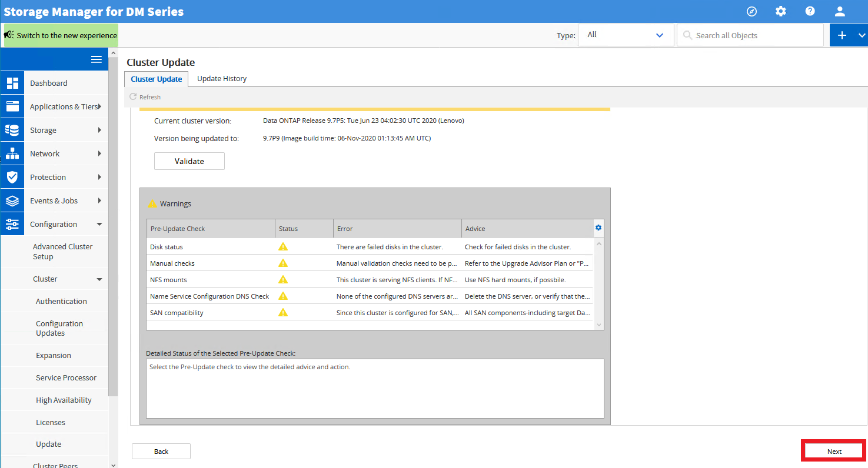Open the Licenses menu item
The width and height of the screenshot is (868, 468).
[51, 422]
